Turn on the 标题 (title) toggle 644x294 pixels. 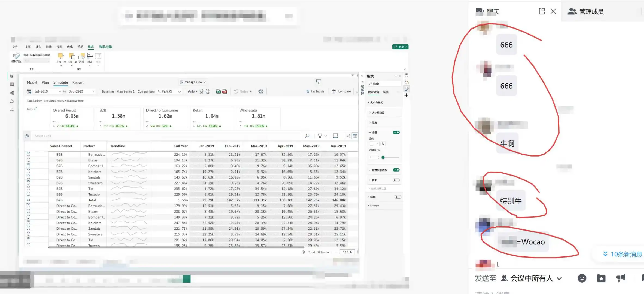(x=398, y=197)
